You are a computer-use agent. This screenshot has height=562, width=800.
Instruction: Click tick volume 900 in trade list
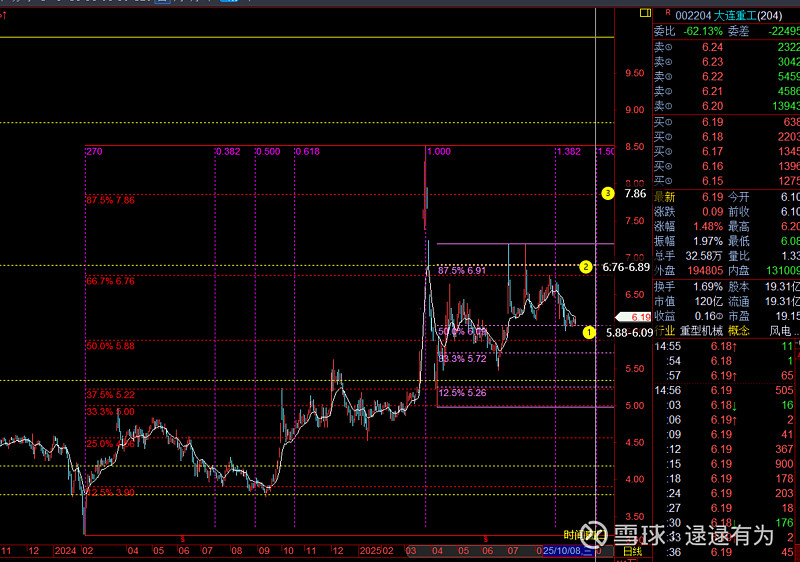784,464
